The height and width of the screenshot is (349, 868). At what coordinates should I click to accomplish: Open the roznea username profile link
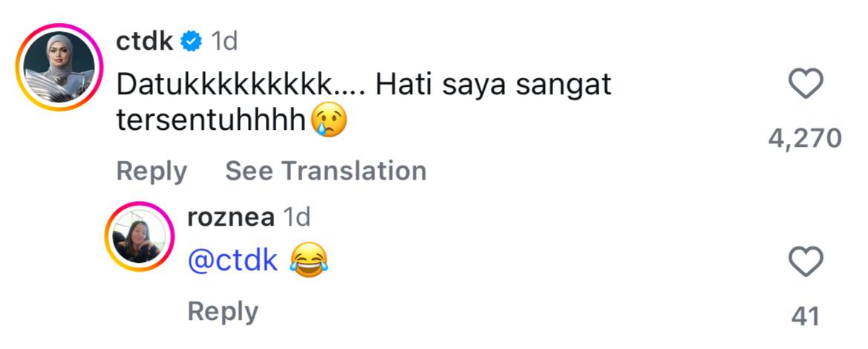pos(231,218)
